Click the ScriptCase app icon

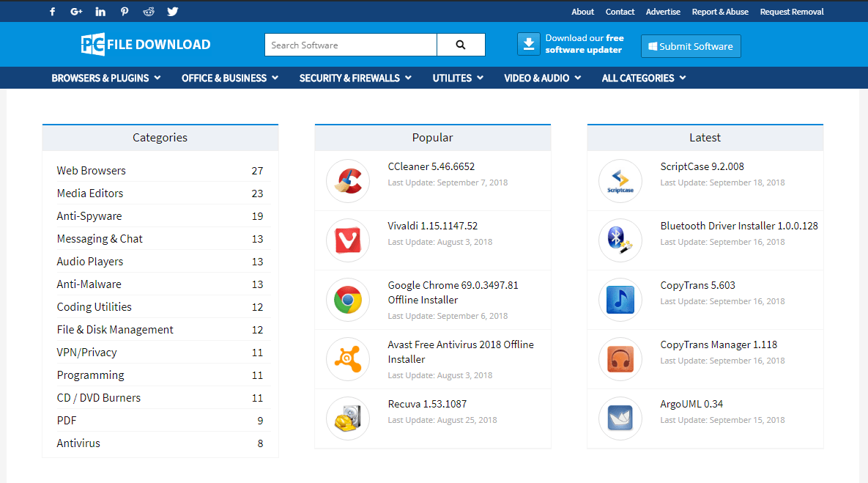tap(620, 181)
